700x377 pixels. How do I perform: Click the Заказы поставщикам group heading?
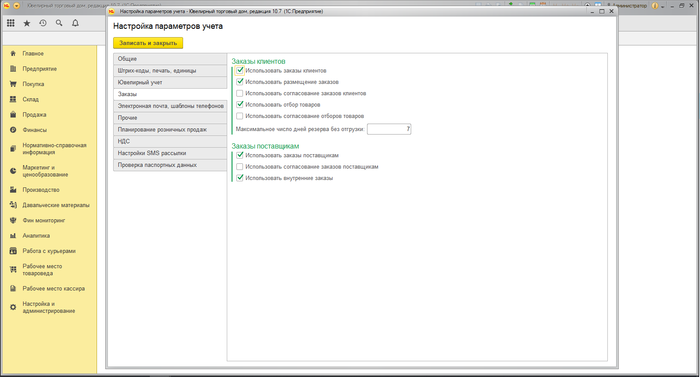point(265,146)
